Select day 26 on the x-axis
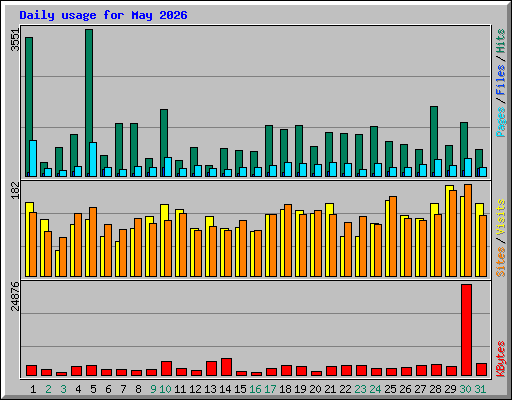Viewport: 512px width, 400px height. point(405,389)
